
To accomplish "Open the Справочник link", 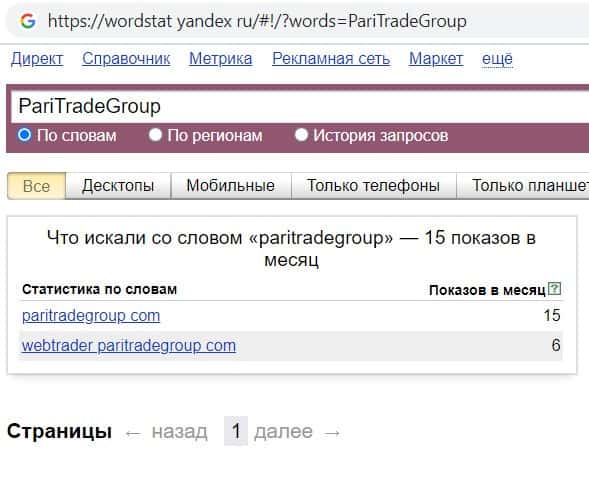I will tap(126, 59).
